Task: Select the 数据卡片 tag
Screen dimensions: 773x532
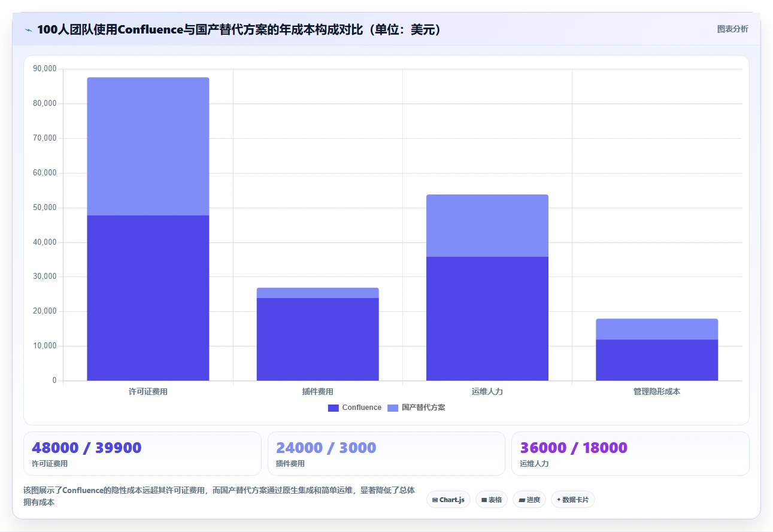Action: 573,500
